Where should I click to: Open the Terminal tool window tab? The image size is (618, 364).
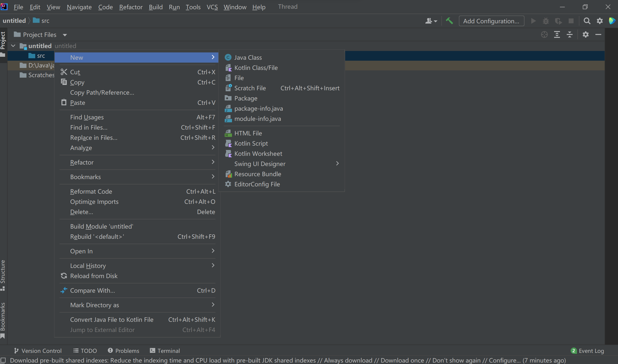pos(165,351)
